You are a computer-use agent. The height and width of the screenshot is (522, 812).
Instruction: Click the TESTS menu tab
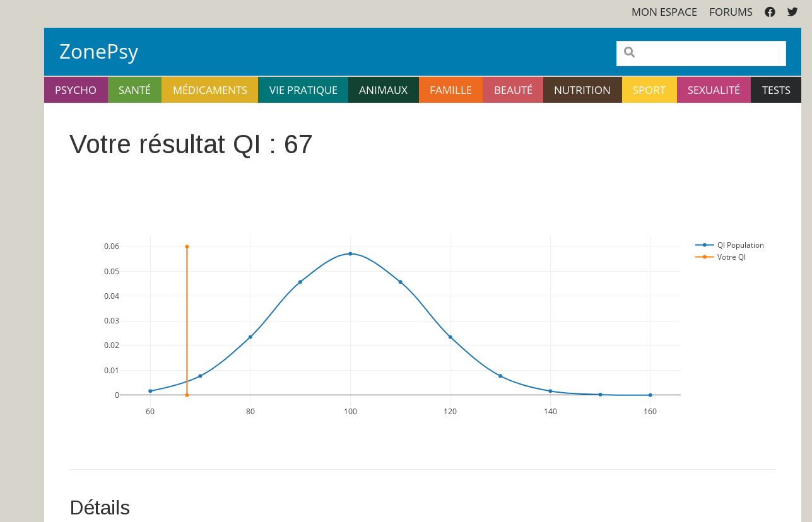click(775, 90)
